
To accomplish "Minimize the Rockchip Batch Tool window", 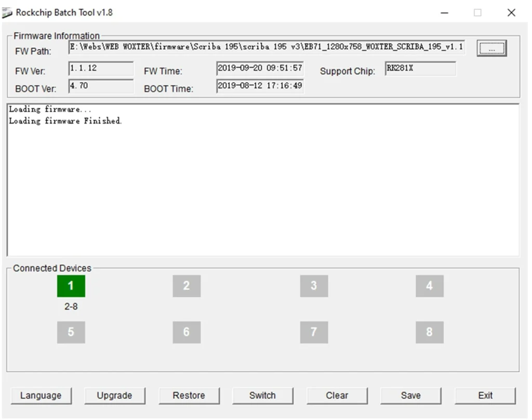I will pos(445,13).
